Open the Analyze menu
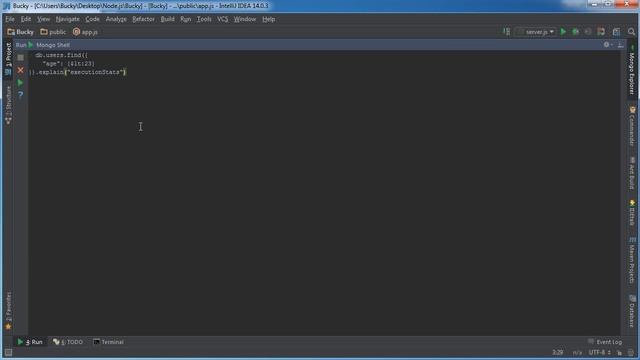 [116, 19]
